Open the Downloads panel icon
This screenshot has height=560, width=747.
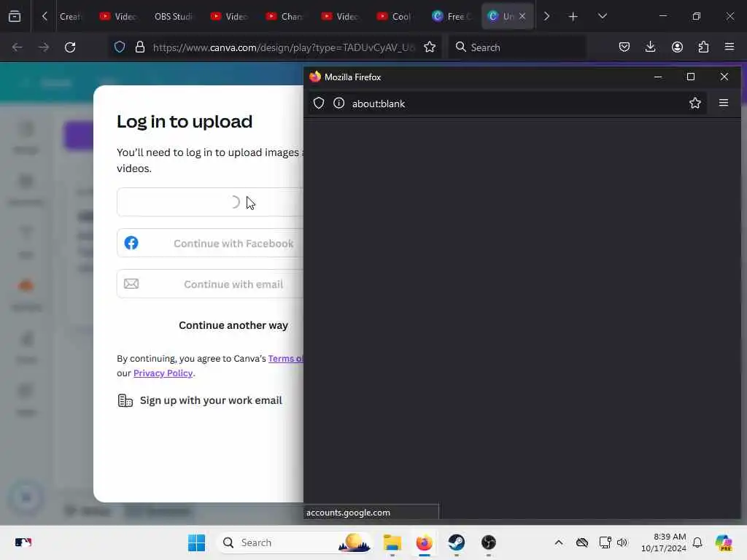pyautogui.click(x=650, y=47)
